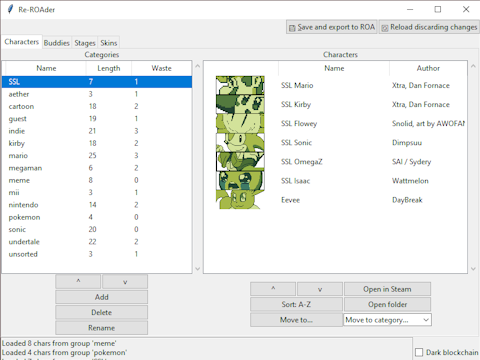480x360 pixels.
Task: Select the SSL Kirby name text
Action: 296,105
